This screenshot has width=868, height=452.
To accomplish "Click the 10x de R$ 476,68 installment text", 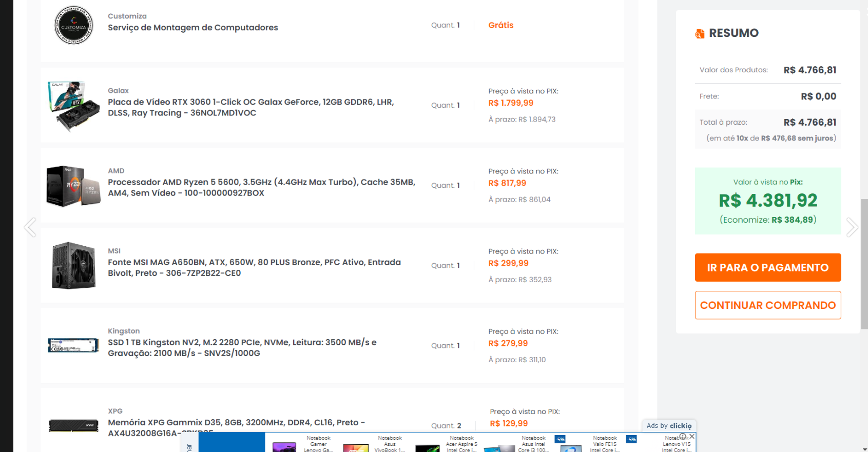I will pos(771,138).
